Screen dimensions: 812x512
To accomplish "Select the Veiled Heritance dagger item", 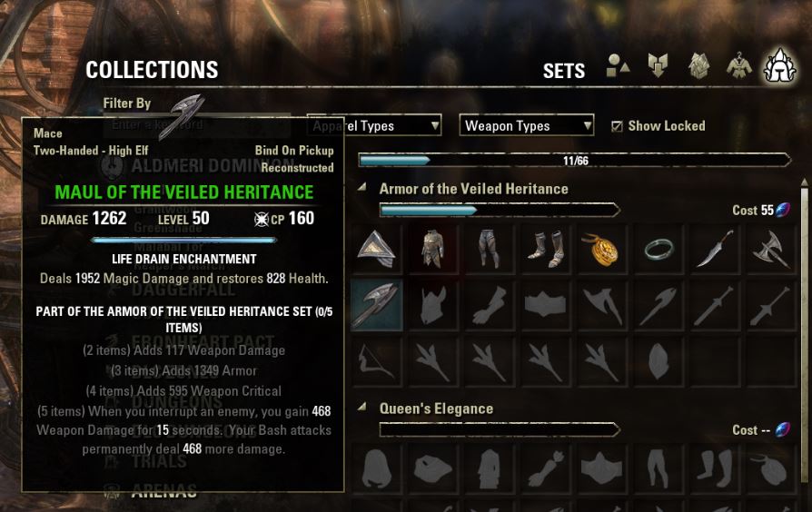I will [x=715, y=250].
